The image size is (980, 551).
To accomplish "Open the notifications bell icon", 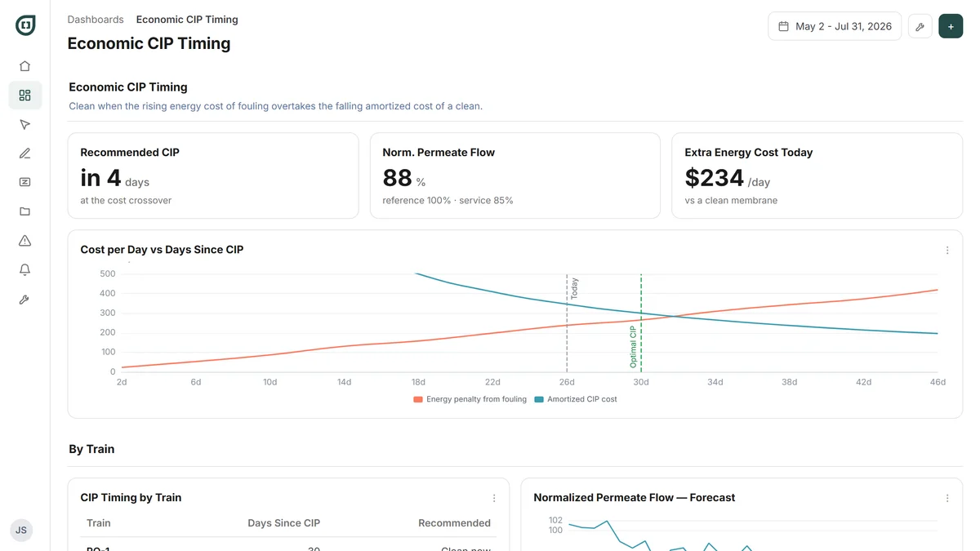I will pyautogui.click(x=24, y=270).
